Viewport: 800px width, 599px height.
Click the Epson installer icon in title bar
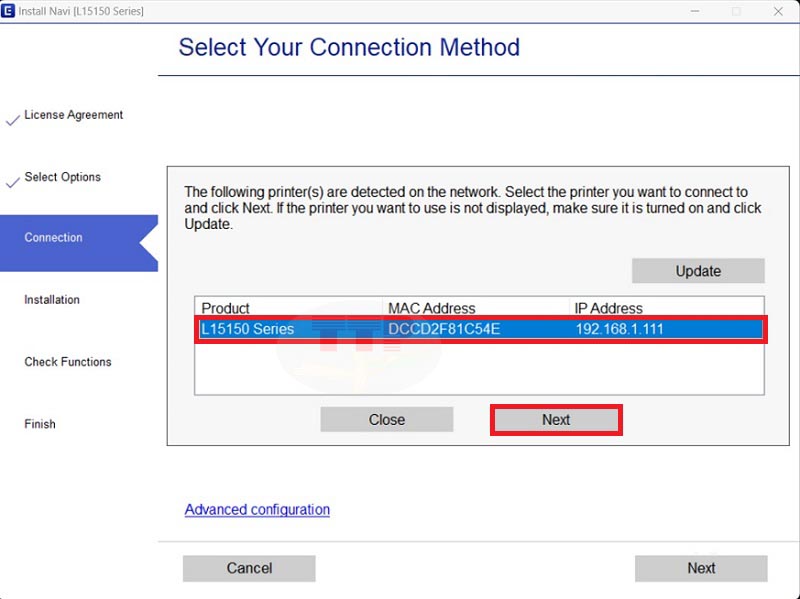(9, 11)
